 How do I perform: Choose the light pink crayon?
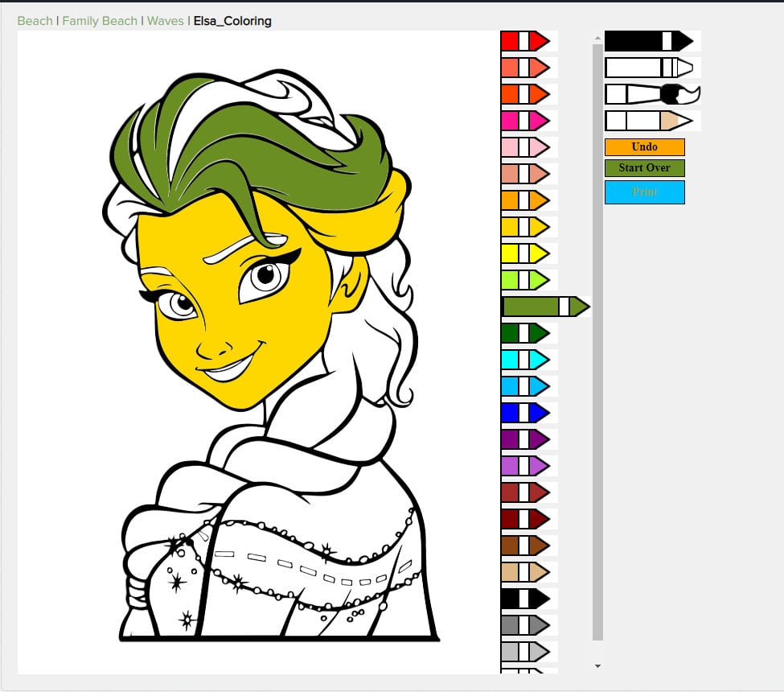pyautogui.click(x=526, y=147)
